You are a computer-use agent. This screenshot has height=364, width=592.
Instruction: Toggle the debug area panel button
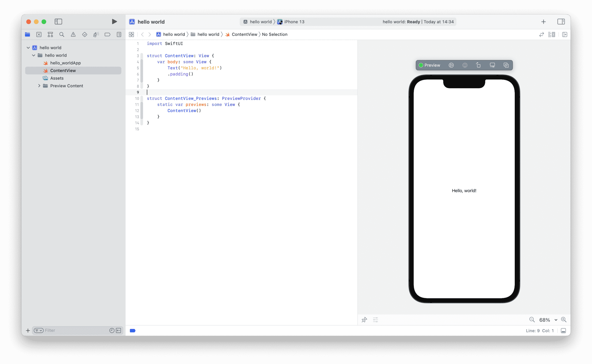[563, 330]
